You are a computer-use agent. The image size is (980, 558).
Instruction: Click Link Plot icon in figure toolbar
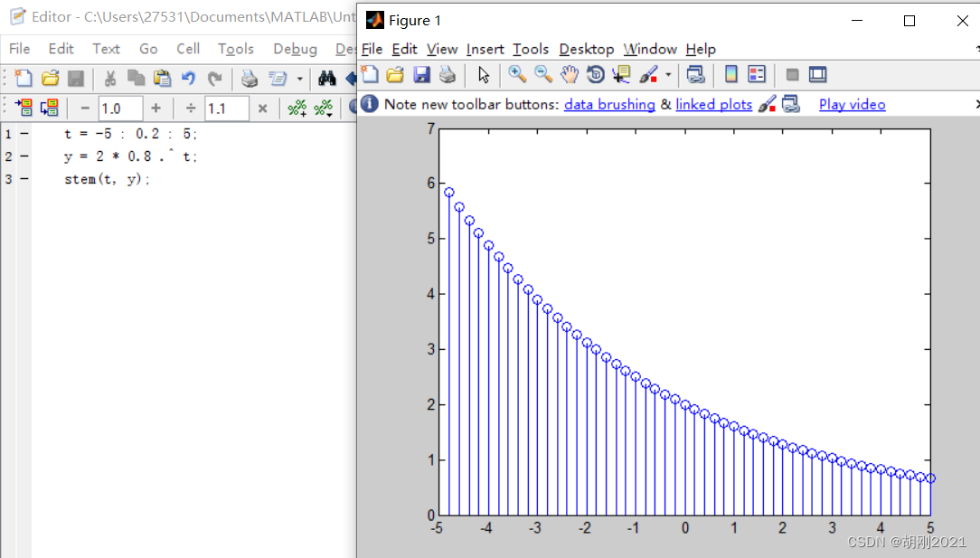point(695,74)
